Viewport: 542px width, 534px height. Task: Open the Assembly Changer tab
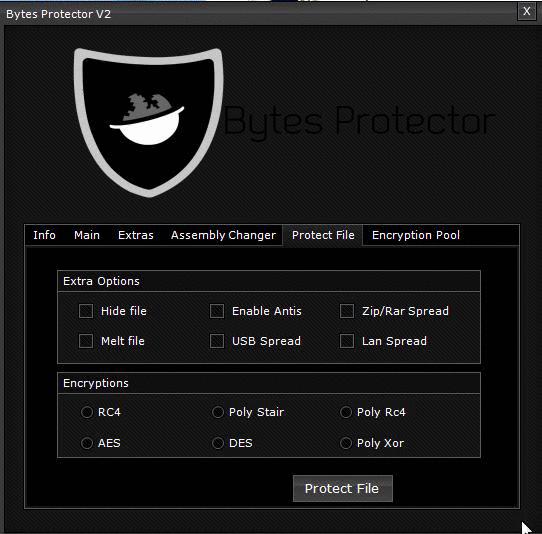coord(223,235)
